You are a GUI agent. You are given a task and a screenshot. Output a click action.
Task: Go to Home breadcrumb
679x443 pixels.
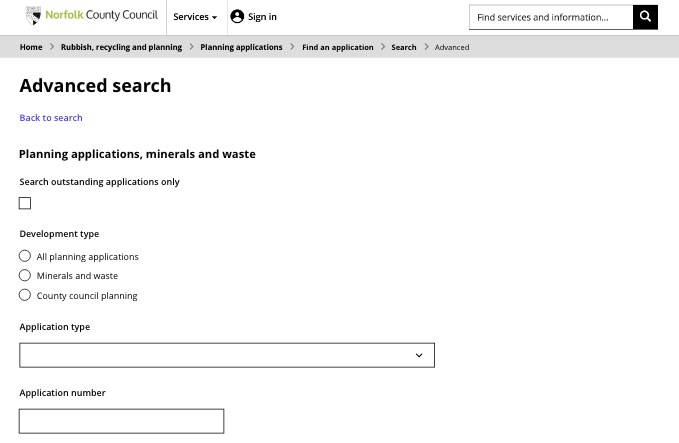(31, 47)
